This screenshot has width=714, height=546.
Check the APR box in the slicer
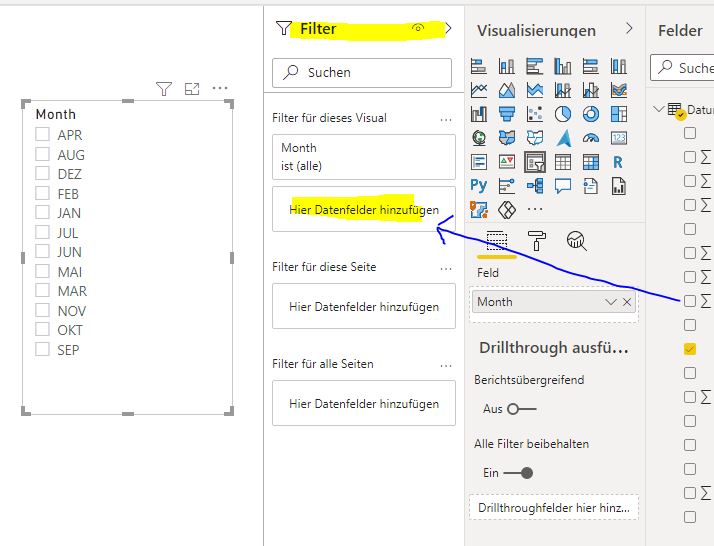click(x=42, y=134)
